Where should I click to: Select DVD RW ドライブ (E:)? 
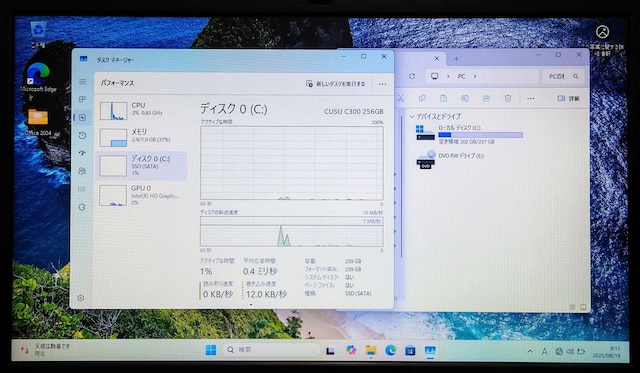[x=450, y=159]
